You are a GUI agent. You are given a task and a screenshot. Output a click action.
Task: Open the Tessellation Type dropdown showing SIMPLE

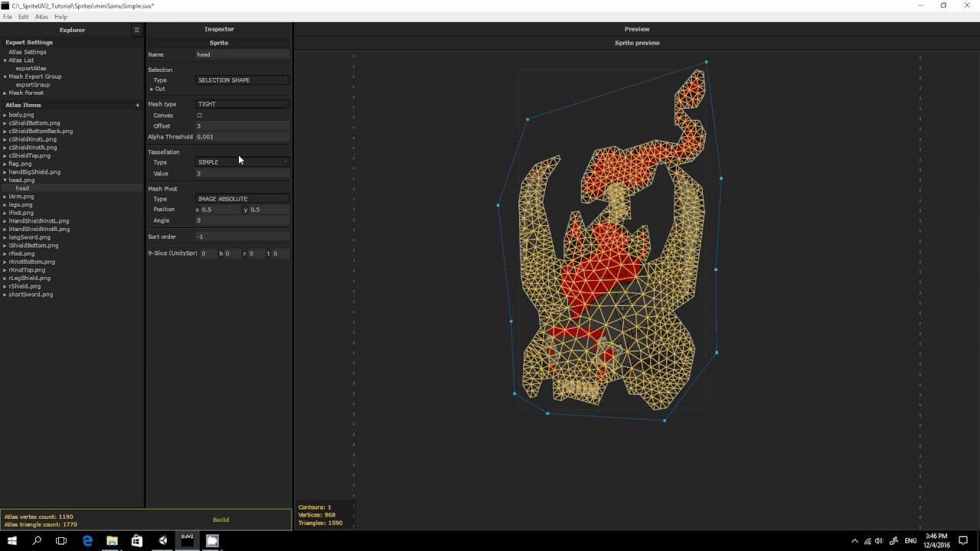(241, 161)
